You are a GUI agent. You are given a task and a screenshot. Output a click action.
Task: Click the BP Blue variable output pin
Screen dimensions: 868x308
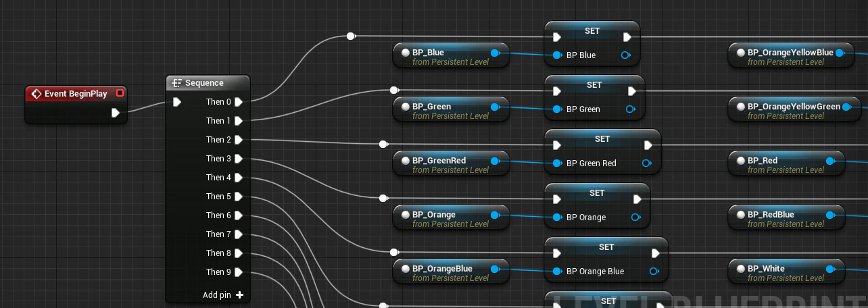point(626,55)
